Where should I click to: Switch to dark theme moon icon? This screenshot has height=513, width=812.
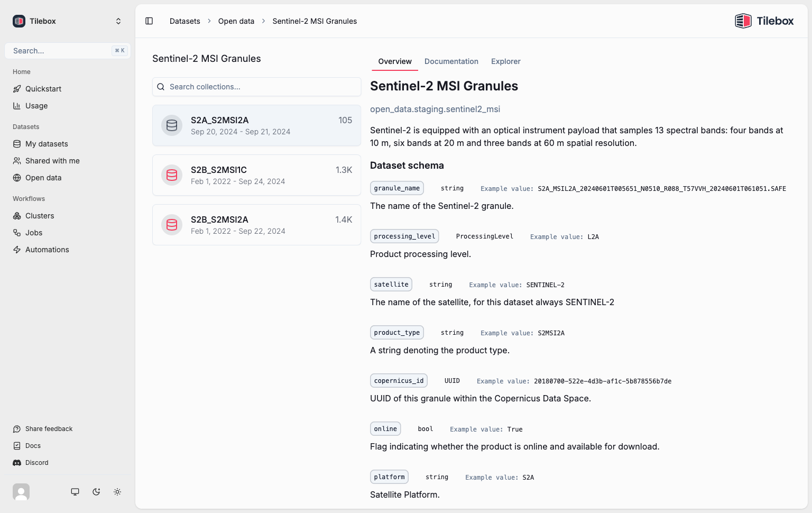96,492
